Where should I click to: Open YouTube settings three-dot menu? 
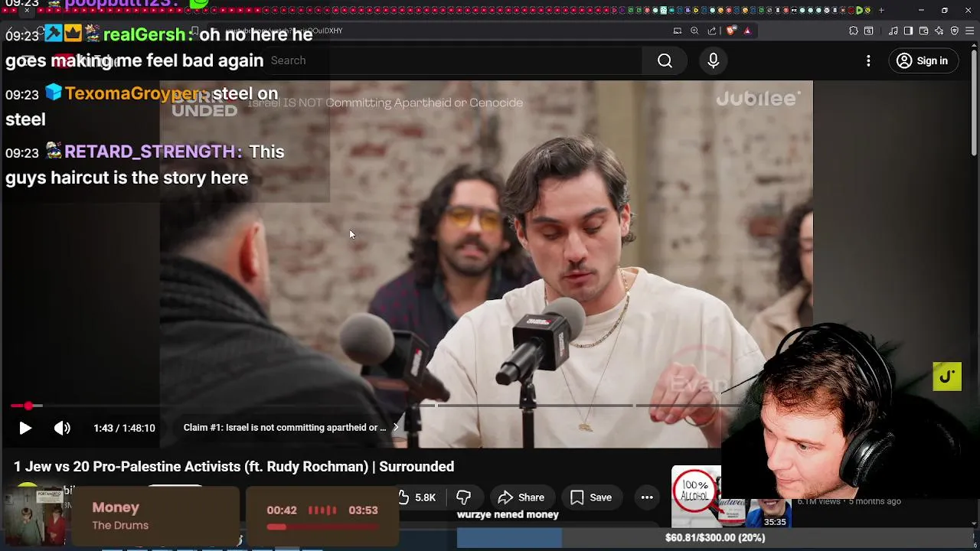[868, 60]
